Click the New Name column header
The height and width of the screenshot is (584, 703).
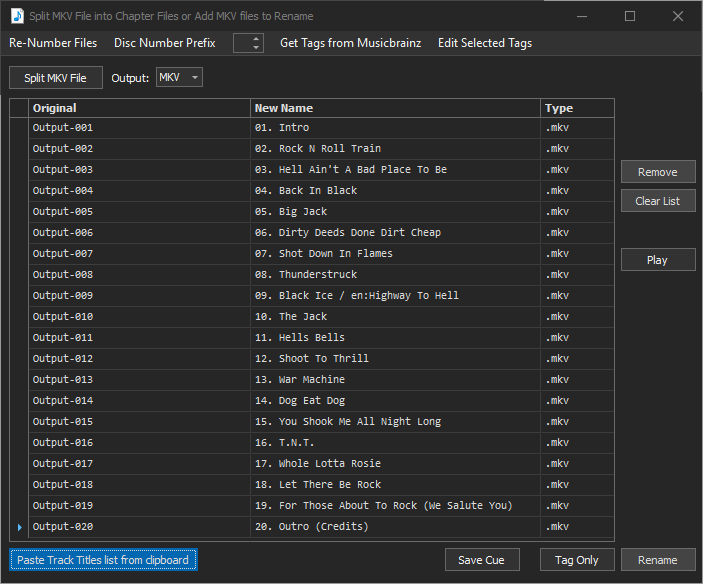[395, 108]
